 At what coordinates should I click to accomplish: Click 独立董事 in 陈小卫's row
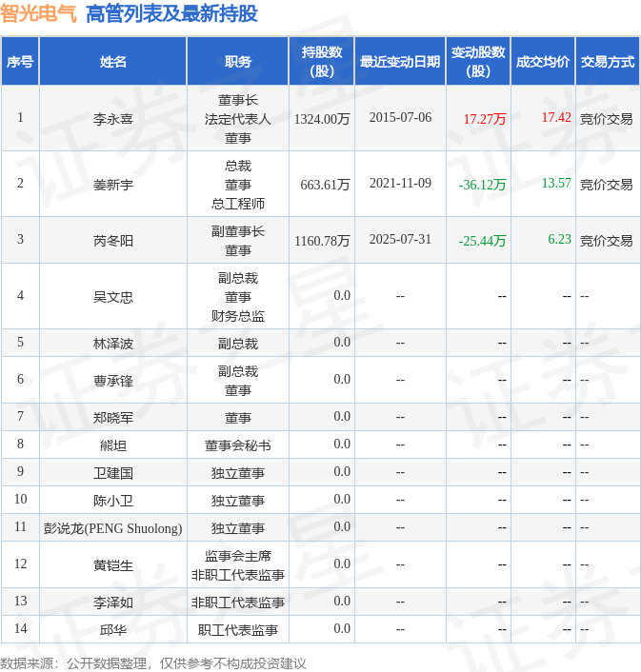(238, 500)
